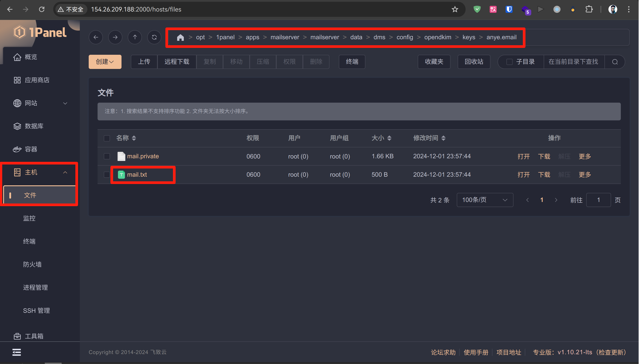This screenshot has width=639, height=364.
Task: Check the mail.txt file checkbox
Action: point(107,174)
